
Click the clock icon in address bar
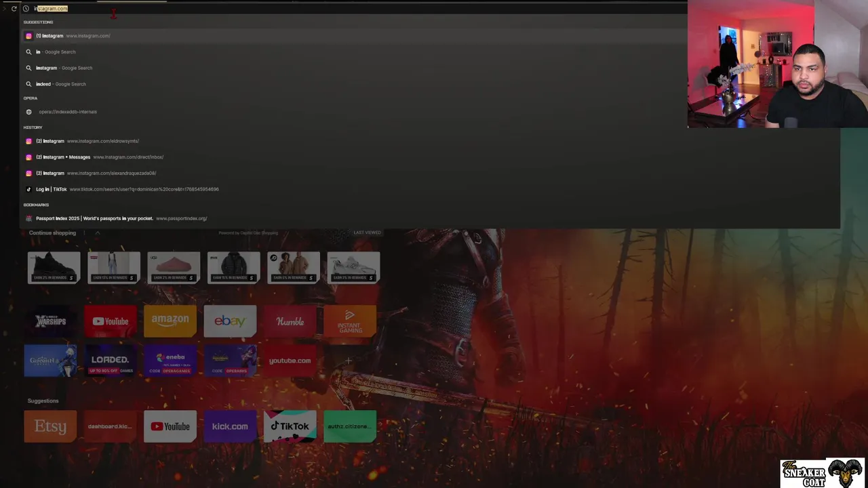coord(26,9)
